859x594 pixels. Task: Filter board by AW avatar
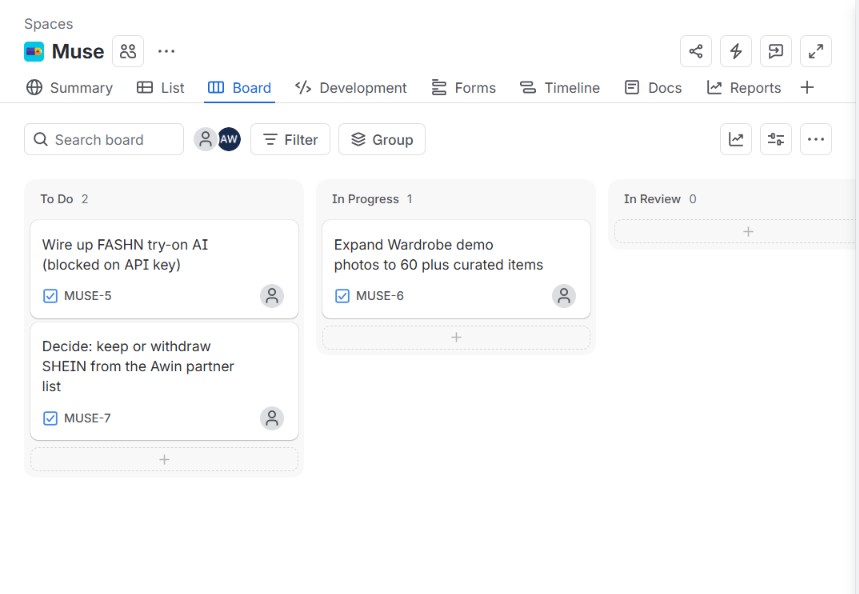tap(229, 139)
